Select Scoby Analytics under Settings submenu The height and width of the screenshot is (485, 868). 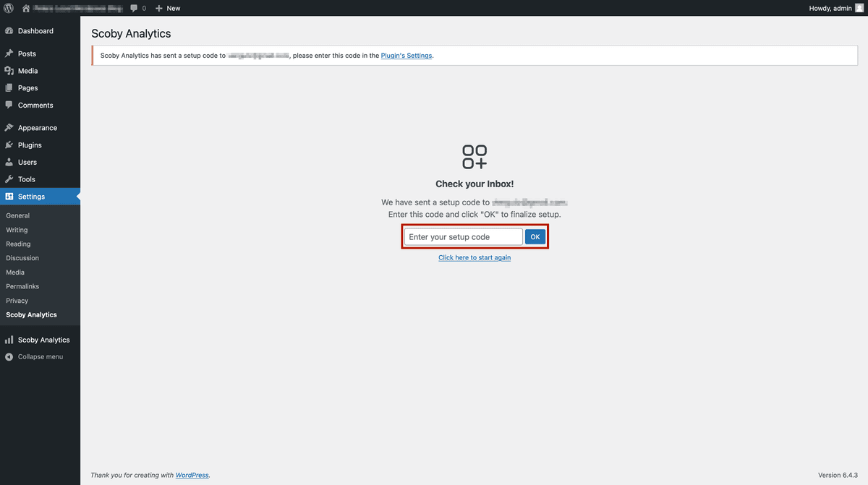[31, 315]
